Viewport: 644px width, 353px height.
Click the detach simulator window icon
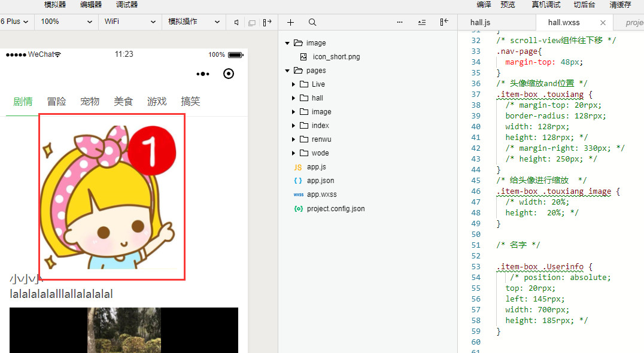tap(252, 23)
